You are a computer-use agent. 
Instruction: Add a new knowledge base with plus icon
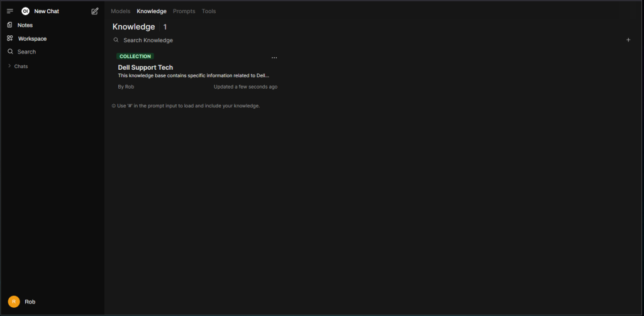[628, 40]
